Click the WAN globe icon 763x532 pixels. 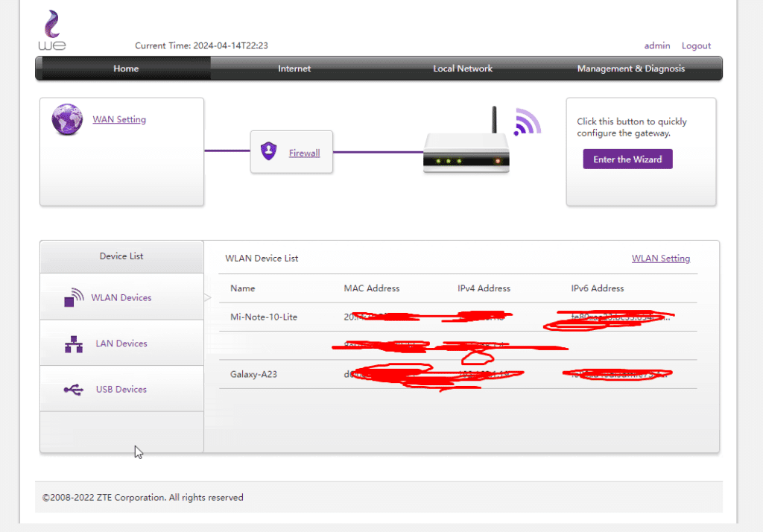[x=67, y=119]
